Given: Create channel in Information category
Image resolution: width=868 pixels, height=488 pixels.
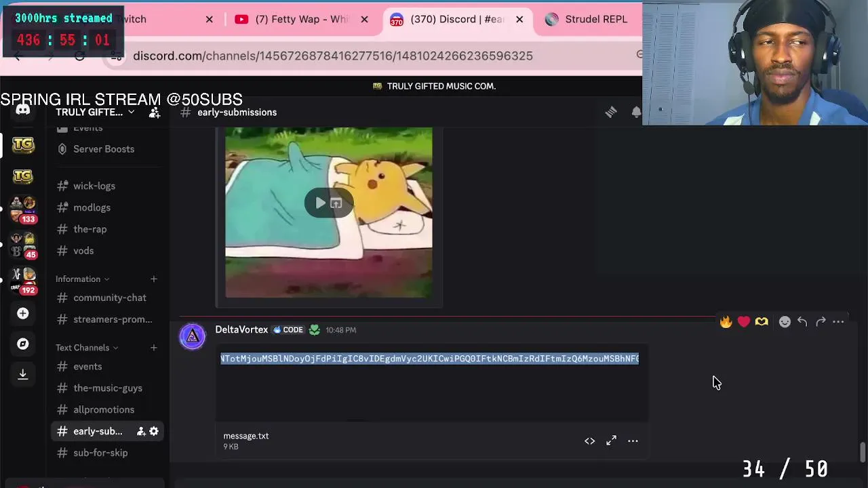Looking at the screenshot, I should pyautogui.click(x=153, y=279).
